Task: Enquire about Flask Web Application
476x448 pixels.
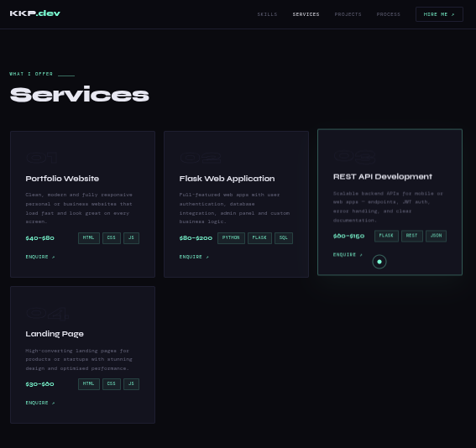Action: click(x=194, y=257)
